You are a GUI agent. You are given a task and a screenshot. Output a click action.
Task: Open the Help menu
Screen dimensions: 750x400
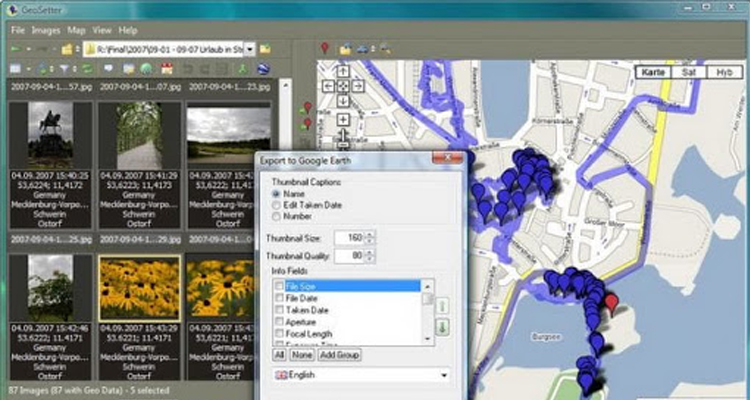click(128, 30)
